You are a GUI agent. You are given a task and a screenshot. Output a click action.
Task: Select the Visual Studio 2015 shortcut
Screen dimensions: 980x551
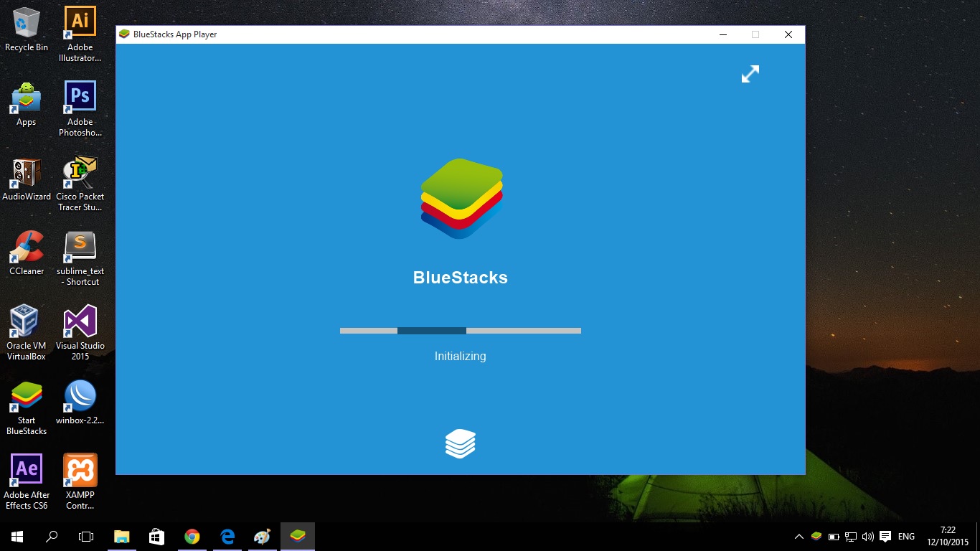pyautogui.click(x=80, y=332)
